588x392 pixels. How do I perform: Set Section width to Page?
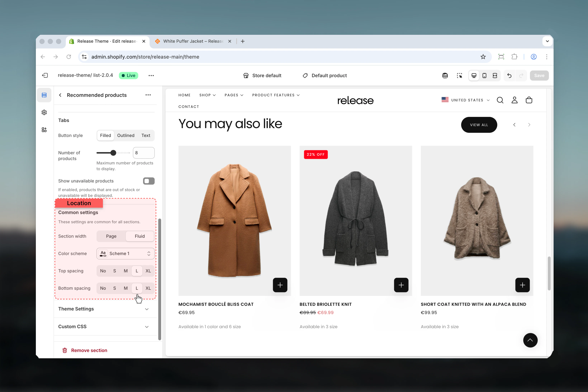pos(111,236)
